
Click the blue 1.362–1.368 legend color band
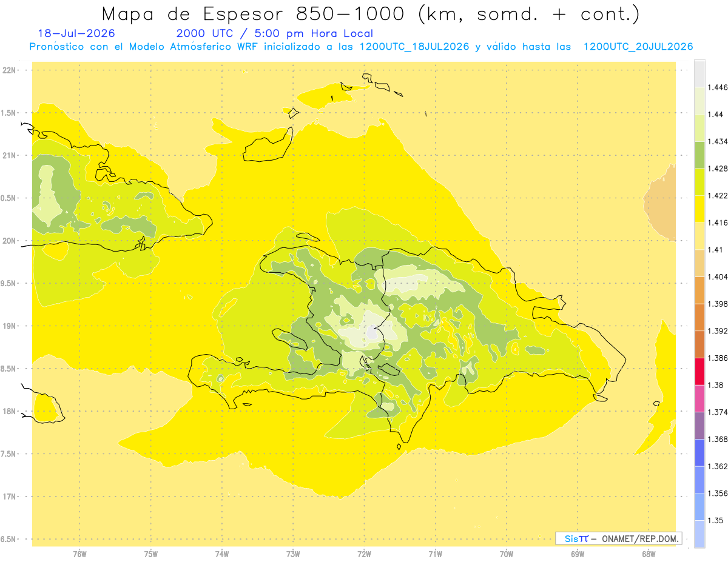(699, 453)
